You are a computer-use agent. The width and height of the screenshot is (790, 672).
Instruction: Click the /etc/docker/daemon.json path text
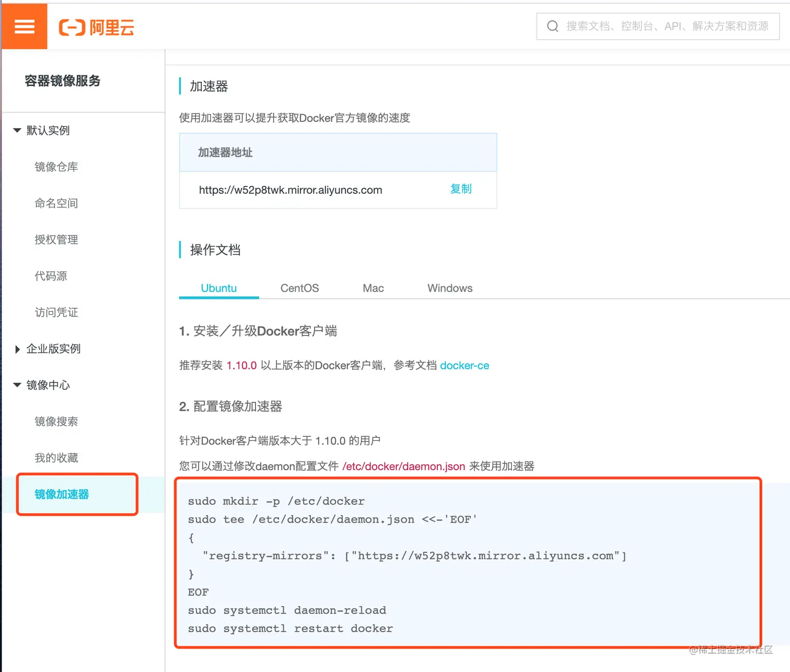(x=403, y=466)
